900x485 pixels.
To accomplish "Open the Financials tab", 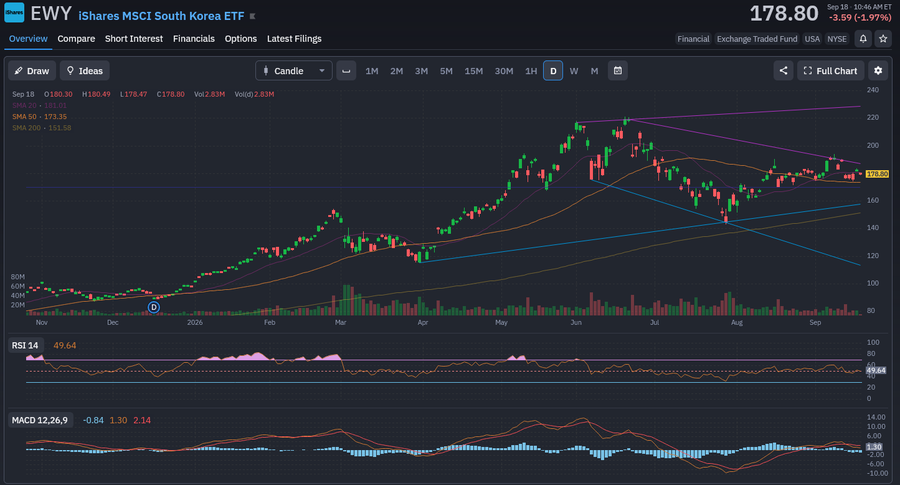I will pos(194,38).
